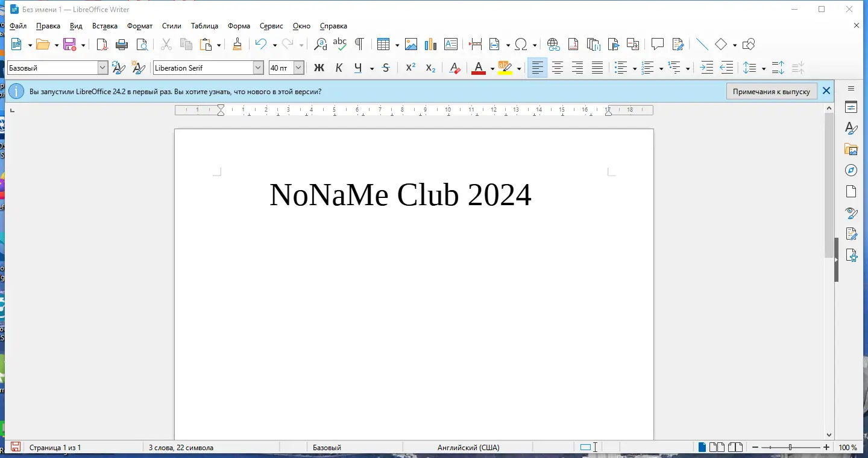Open sidebar Properties panel
This screenshot has height=458, width=868.
(851, 107)
